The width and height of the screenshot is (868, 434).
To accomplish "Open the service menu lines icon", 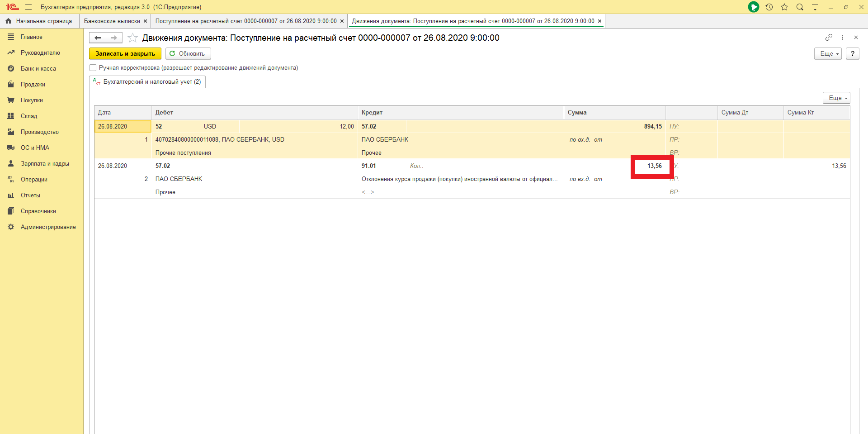I will 815,7.
